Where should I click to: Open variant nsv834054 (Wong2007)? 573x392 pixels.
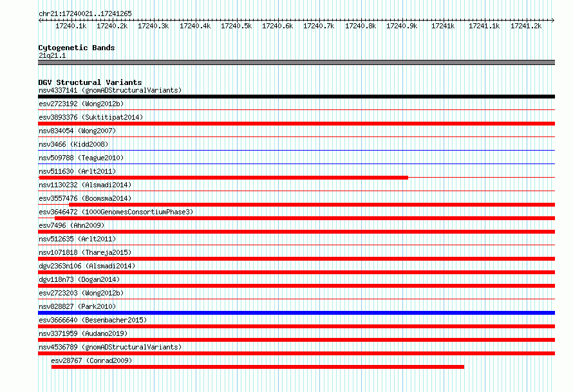pyautogui.click(x=77, y=131)
